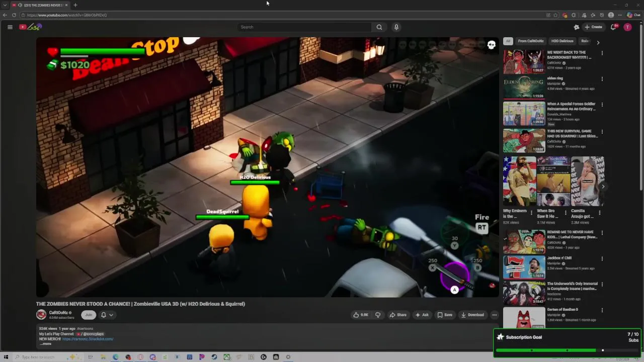Viewport: 644px width, 362px height.
Task: Open options menu for SURVIVAL GAME video
Action: click(602, 132)
